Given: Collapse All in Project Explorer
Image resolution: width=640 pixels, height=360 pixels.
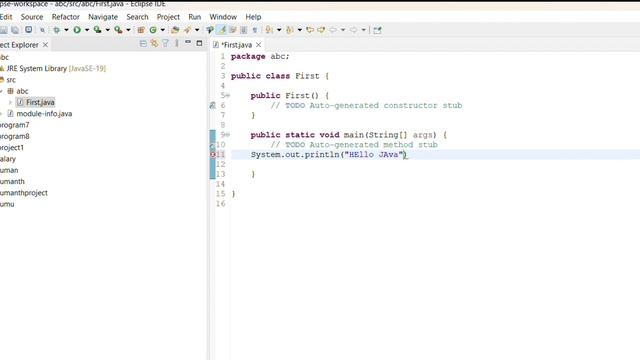Looking at the screenshot, I should 143,43.
